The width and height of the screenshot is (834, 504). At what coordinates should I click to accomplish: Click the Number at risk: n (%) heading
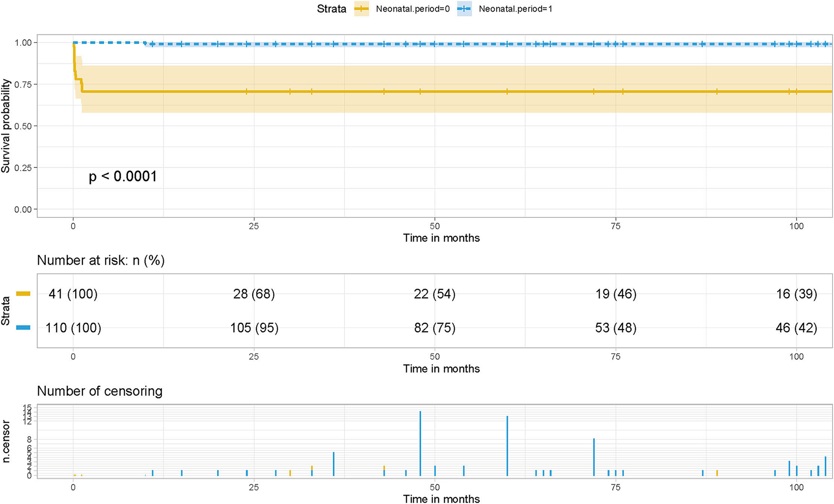tap(101, 260)
